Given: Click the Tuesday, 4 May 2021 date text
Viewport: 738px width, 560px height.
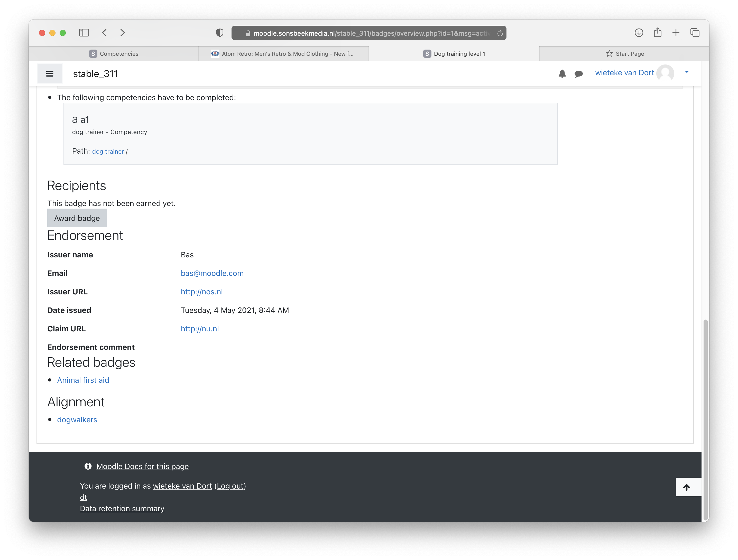Looking at the screenshot, I should coord(235,310).
